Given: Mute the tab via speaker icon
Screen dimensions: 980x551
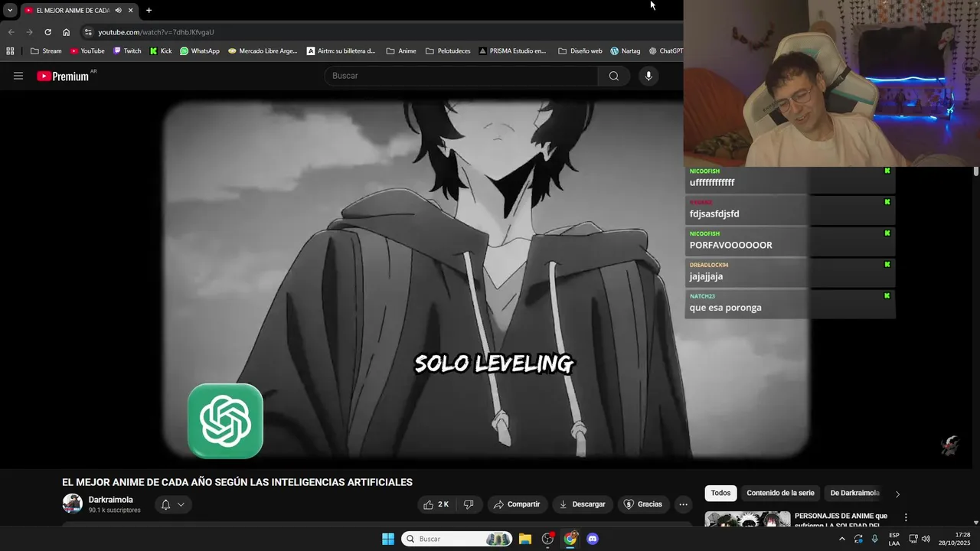Looking at the screenshot, I should tap(118, 11).
